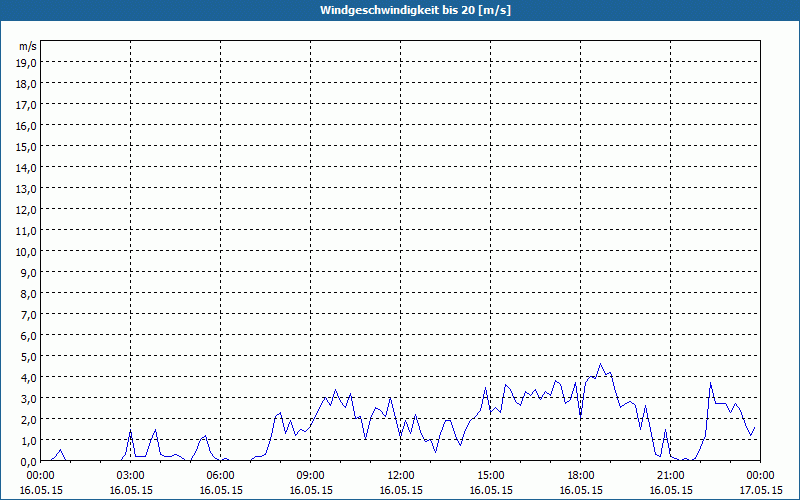Click the '3,0' y-axis value
Screen dimensions: 800x500
[x=28, y=398]
